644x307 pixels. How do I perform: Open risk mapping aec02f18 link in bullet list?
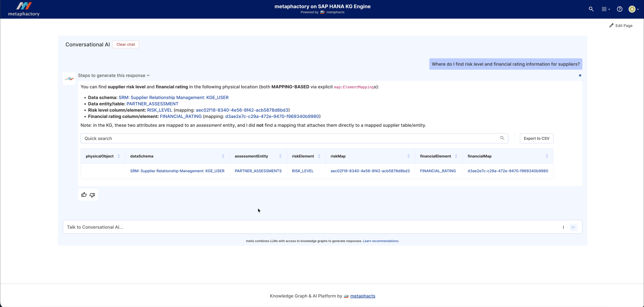click(x=242, y=110)
